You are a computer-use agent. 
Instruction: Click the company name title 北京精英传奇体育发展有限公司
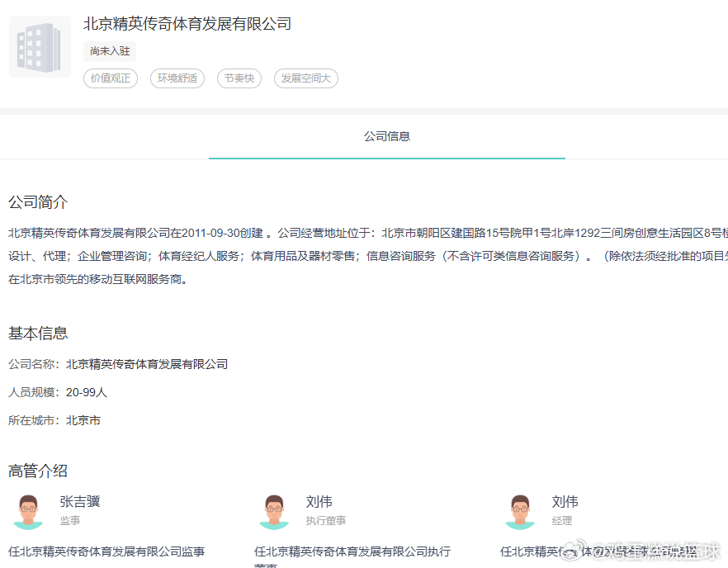click(187, 24)
